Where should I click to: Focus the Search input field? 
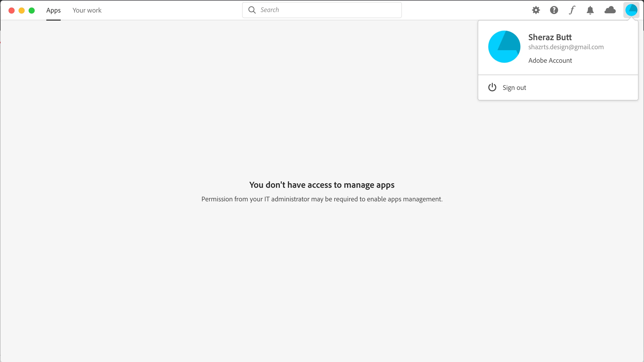click(x=327, y=10)
